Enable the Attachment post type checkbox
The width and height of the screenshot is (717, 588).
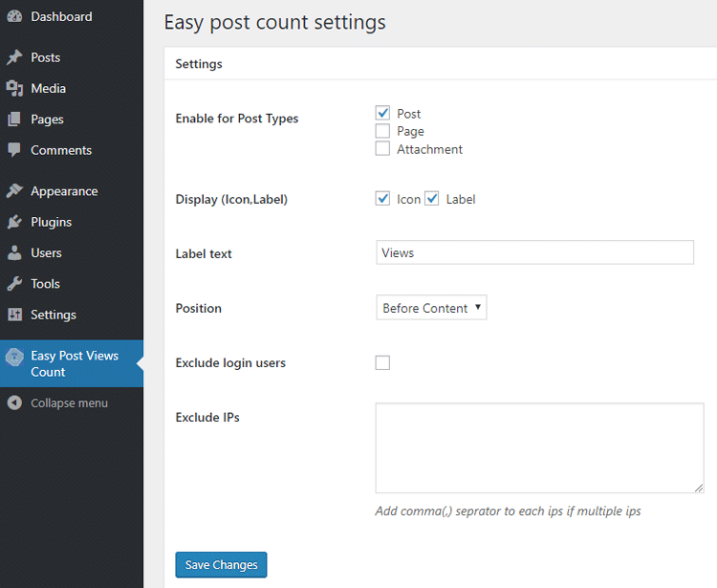point(382,148)
